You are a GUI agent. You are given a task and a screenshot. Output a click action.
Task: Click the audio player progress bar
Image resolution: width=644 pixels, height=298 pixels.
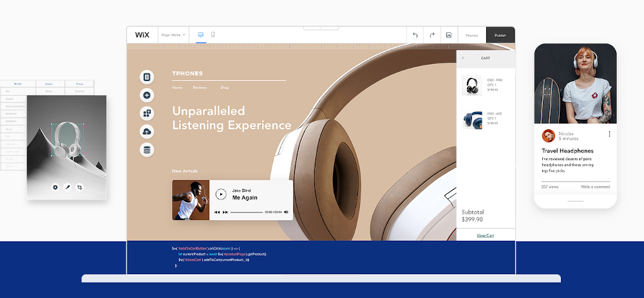(246, 212)
